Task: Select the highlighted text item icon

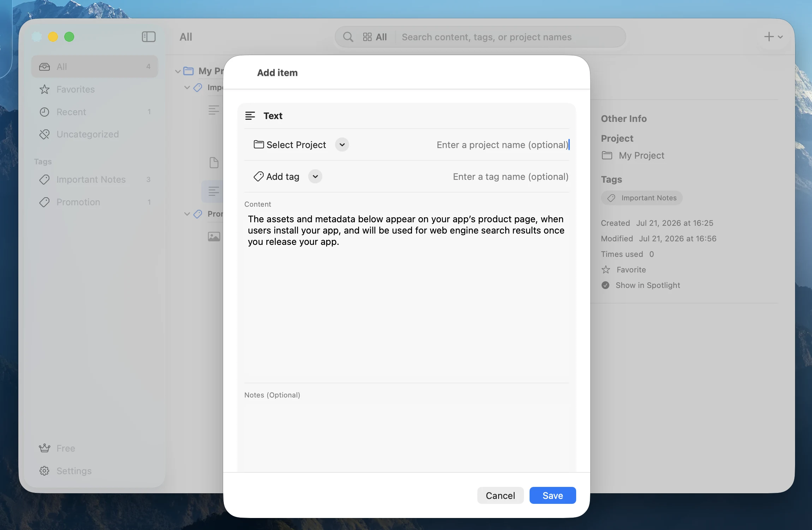Action: pyautogui.click(x=214, y=192)
